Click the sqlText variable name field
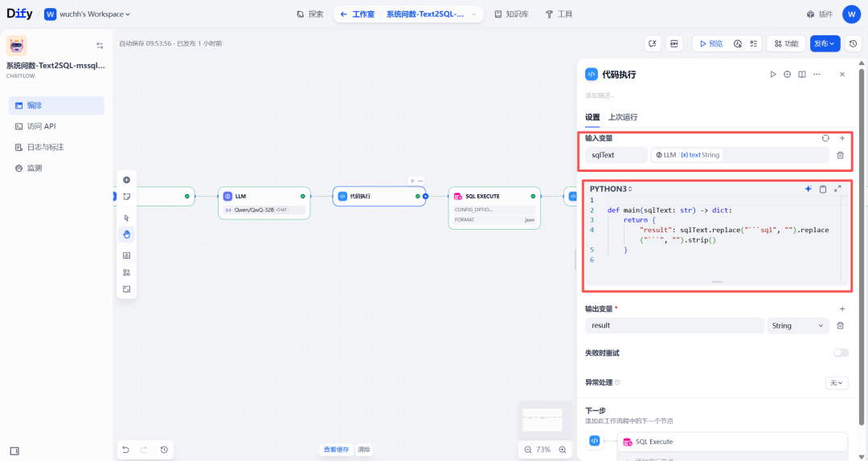The height and width of the screenshot is (461, 868). [x=616, y=155]
